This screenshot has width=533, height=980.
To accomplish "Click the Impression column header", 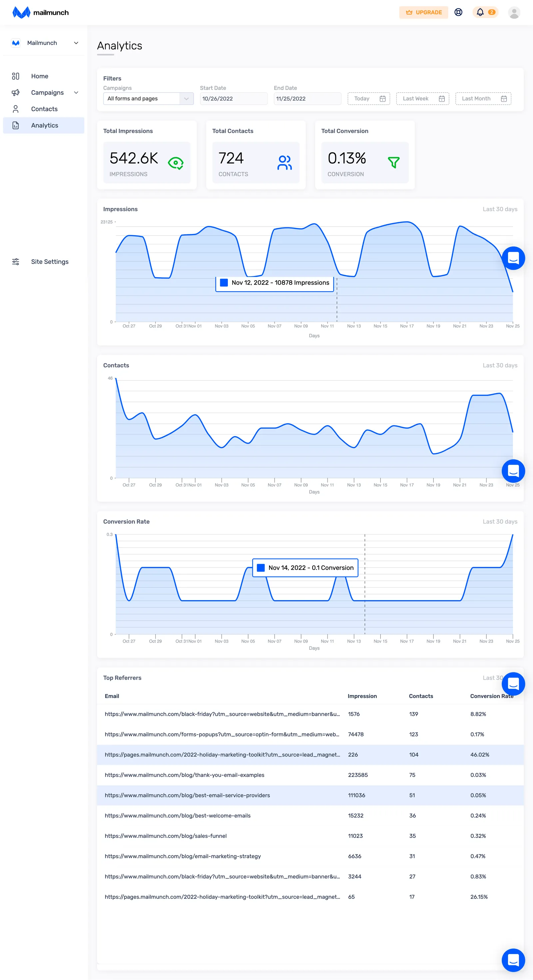I will pyautogui.click(x=362, y=696).
